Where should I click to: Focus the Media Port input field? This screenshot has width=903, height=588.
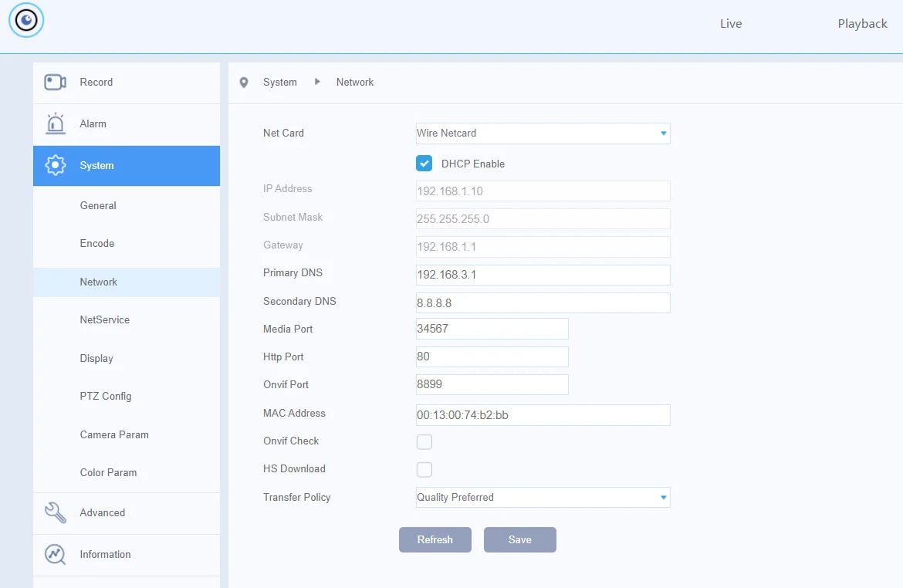(492, 329)
